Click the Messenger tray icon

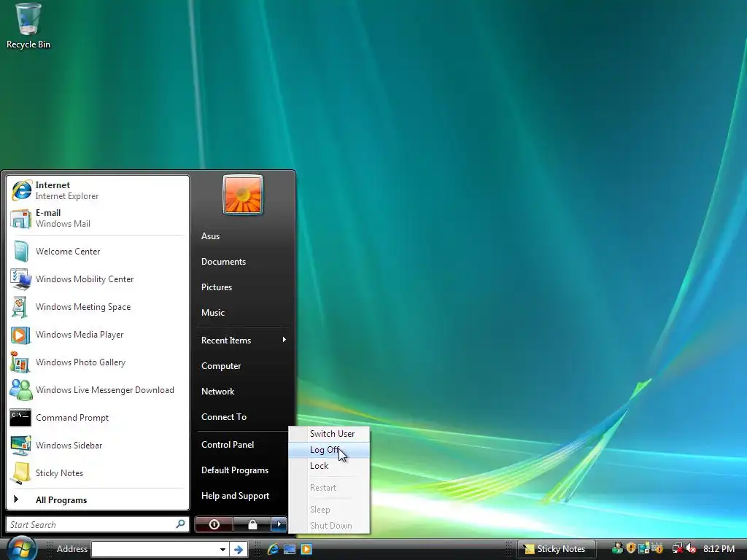617,548
